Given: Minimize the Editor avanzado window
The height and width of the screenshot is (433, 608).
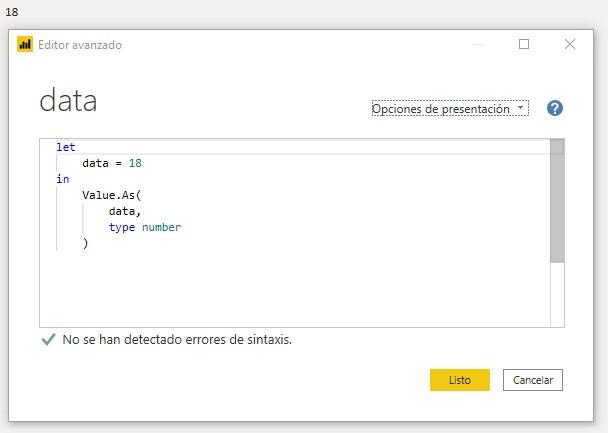Looking at the screenshot, I should click(478, 45).
